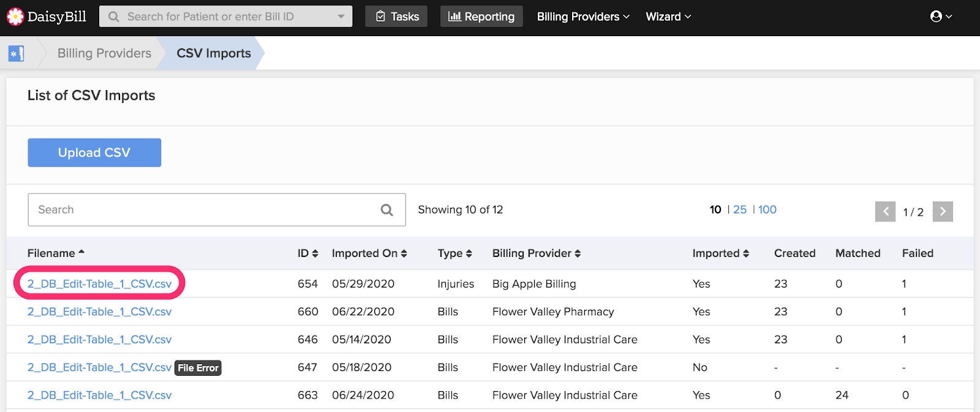The image size is (980, 412).
Task: Select the CSV Imports breadcrumb
Action: pyautogui.click(x=214, y=53)
